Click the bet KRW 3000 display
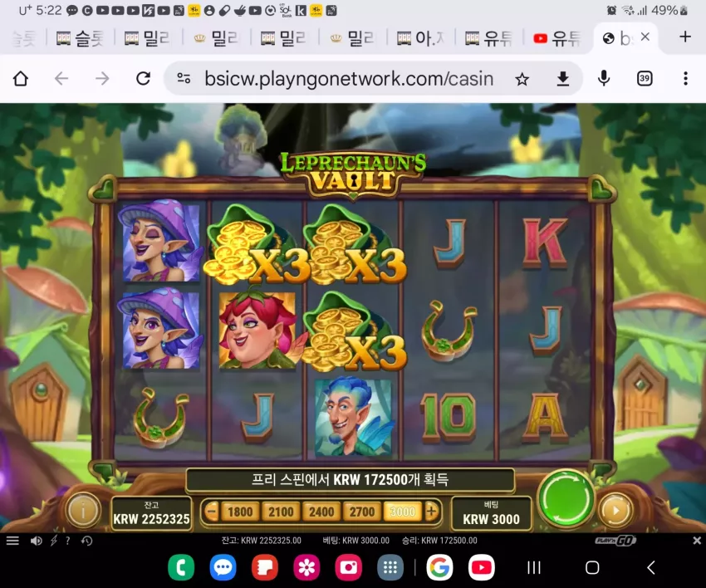 491,513
